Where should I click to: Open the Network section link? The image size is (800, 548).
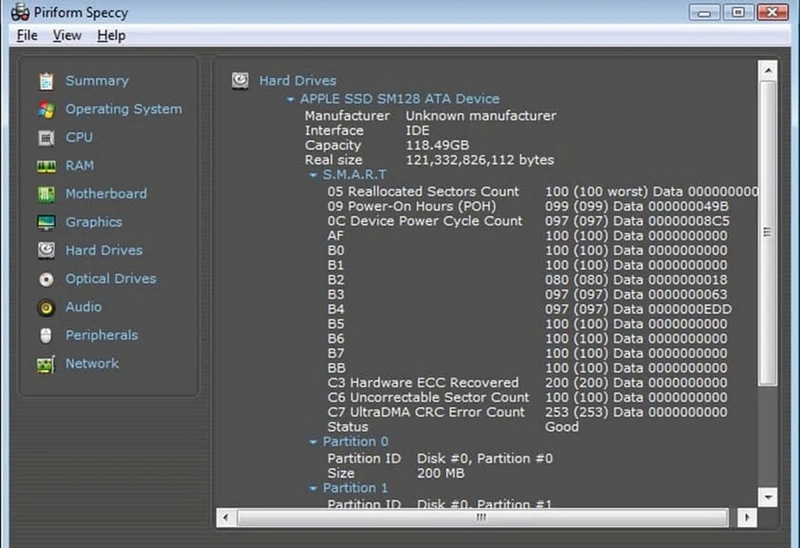tap(92, 363)
